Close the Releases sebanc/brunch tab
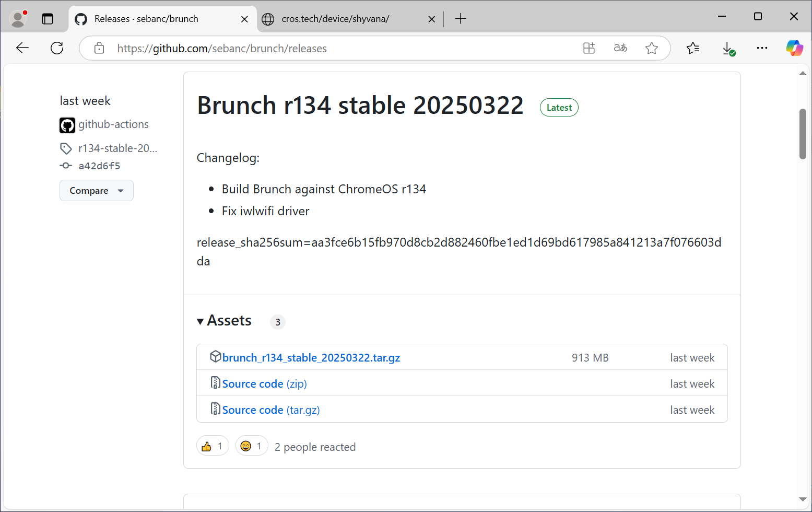This screenshot has height=512, width=812. 244,19
